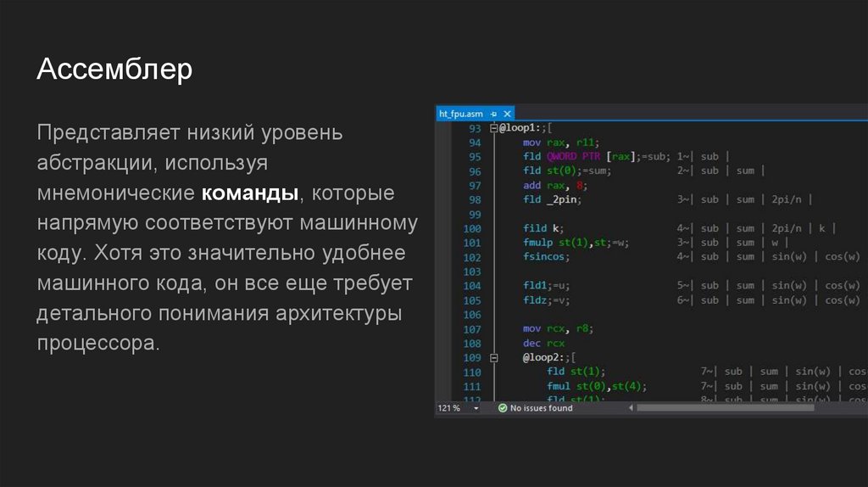This screenshot has width=868, height=487.
Task: Open the 121 % zoom dropdown
Action: point(476,408)
